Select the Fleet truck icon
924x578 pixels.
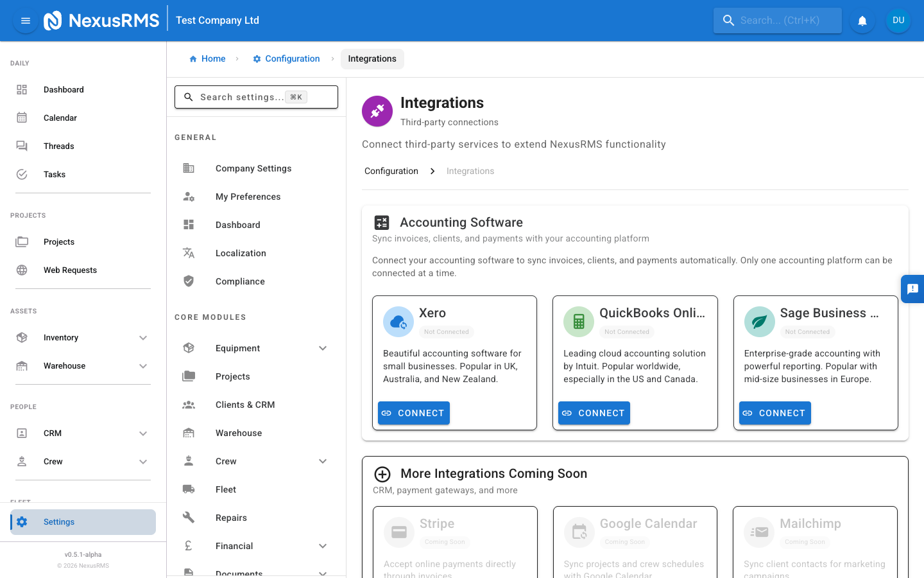188,489
